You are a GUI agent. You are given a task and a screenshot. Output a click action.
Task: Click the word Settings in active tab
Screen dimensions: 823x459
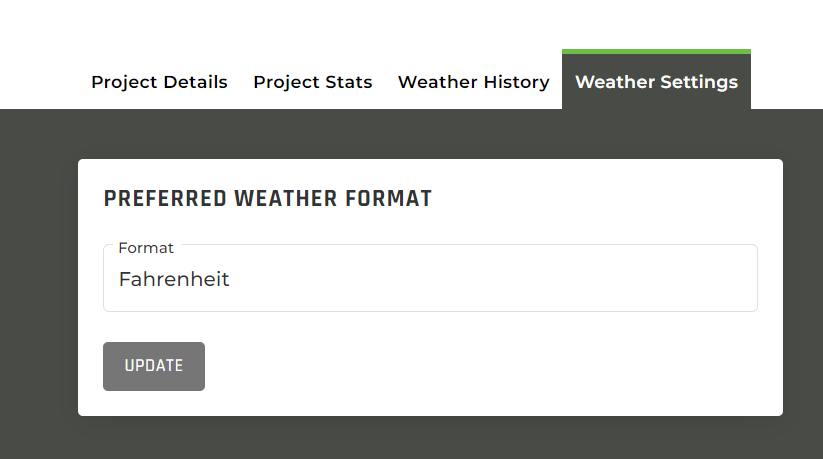[x=699, y=82]
